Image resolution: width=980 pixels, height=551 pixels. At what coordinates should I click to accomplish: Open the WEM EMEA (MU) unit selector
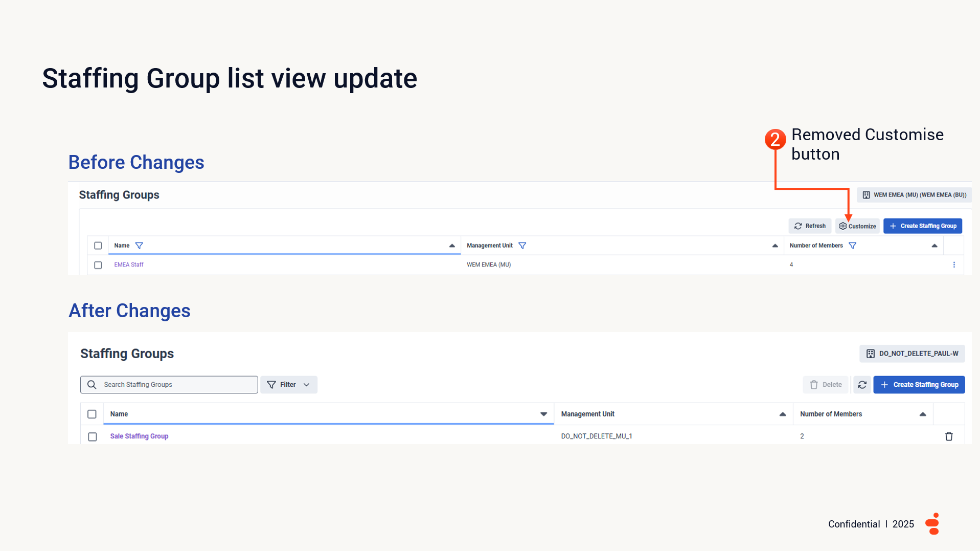click(x=914, y=195)
